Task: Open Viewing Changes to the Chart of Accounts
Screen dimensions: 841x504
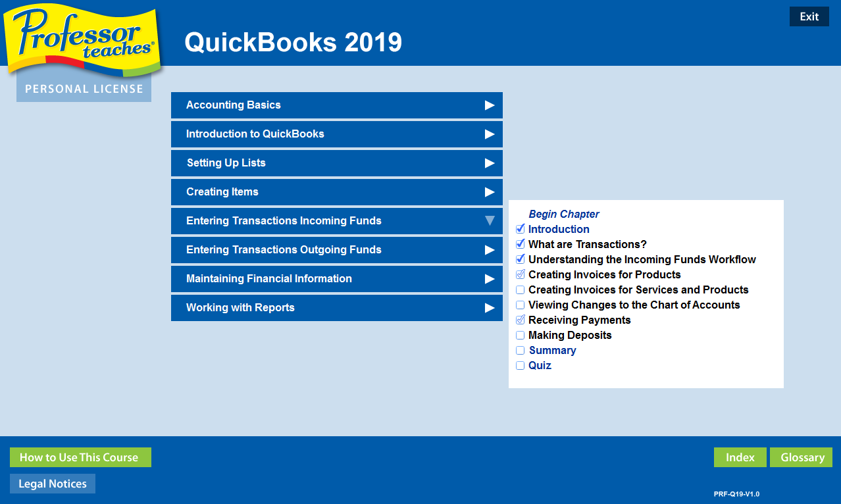Action: [x=634, y=305]
